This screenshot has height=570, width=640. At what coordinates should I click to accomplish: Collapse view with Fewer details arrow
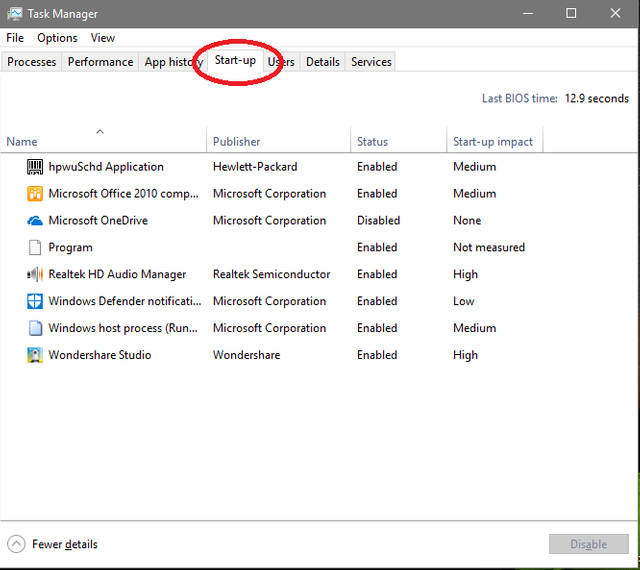[x=17, y=544]
